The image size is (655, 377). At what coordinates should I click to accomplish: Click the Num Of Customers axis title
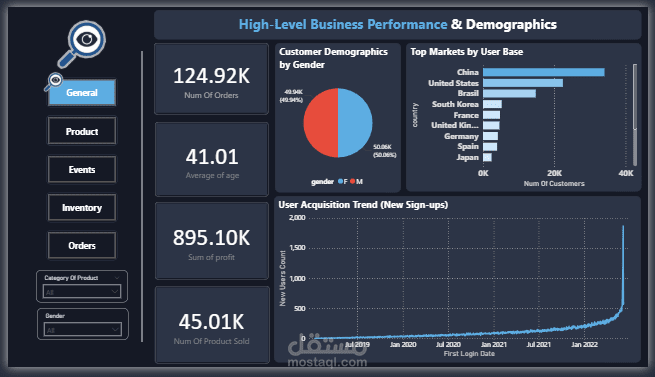tap(554, 183)
